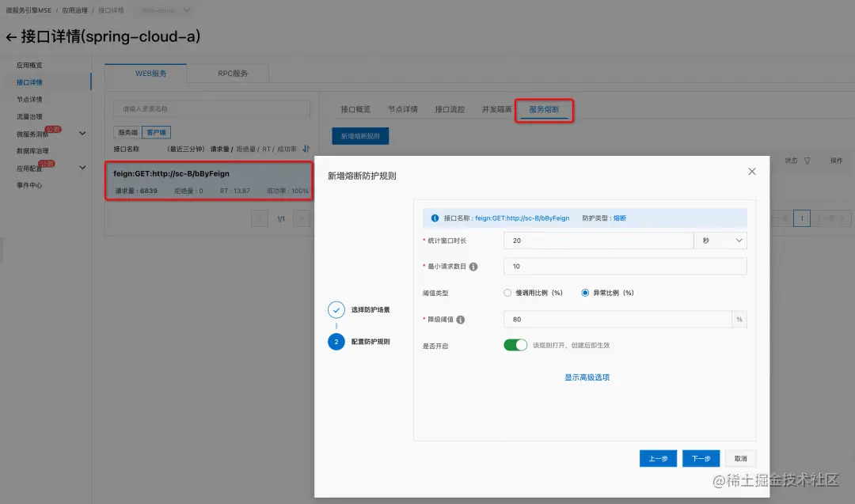Select the feign:GET:http://sc-B/bByFeign interface row
The width and height of the screenshot is (855, 504).
click(x=209, y=181)
